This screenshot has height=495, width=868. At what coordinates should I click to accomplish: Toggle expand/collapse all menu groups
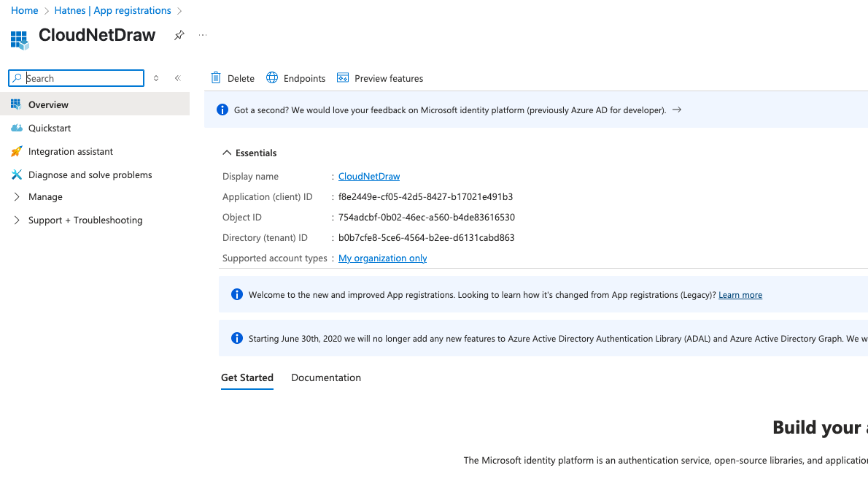point(156,78)
